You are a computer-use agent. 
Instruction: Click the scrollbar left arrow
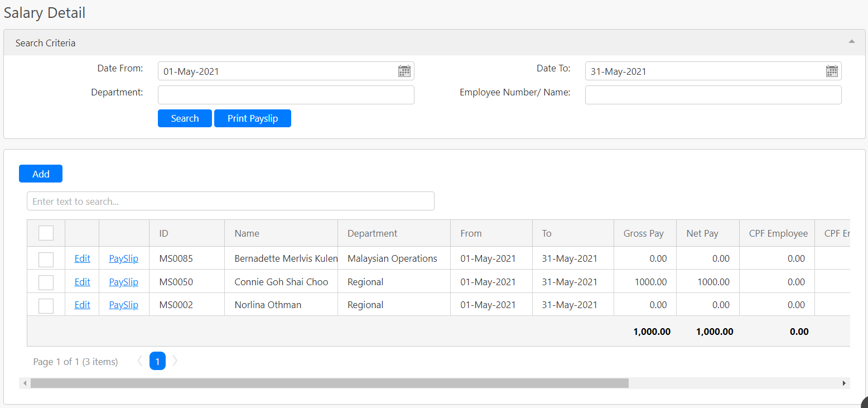pos(24,383)
